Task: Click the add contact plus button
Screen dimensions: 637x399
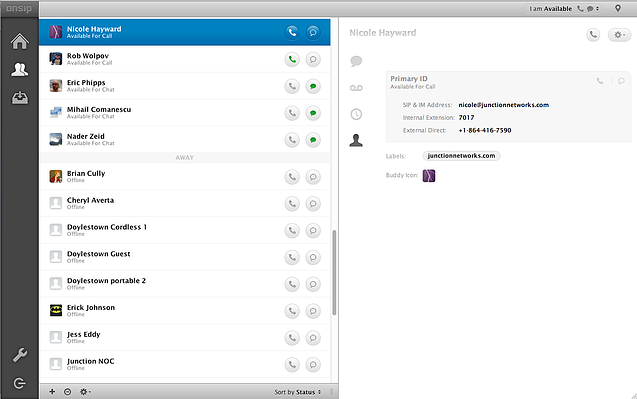Action: (52, 392)
